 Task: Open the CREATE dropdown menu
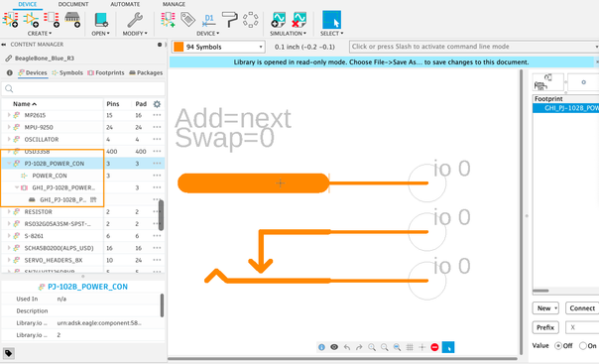pyautogui.click(x=40, y=34)
